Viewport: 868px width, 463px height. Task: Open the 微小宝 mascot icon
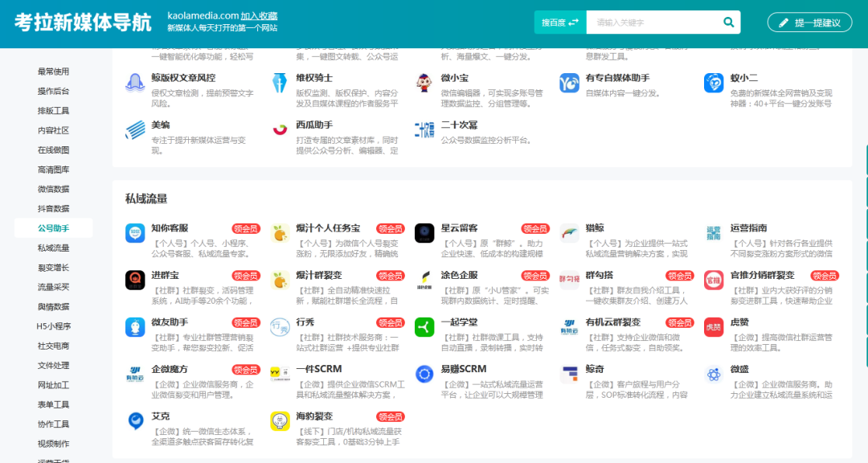(x=424, y=83)
